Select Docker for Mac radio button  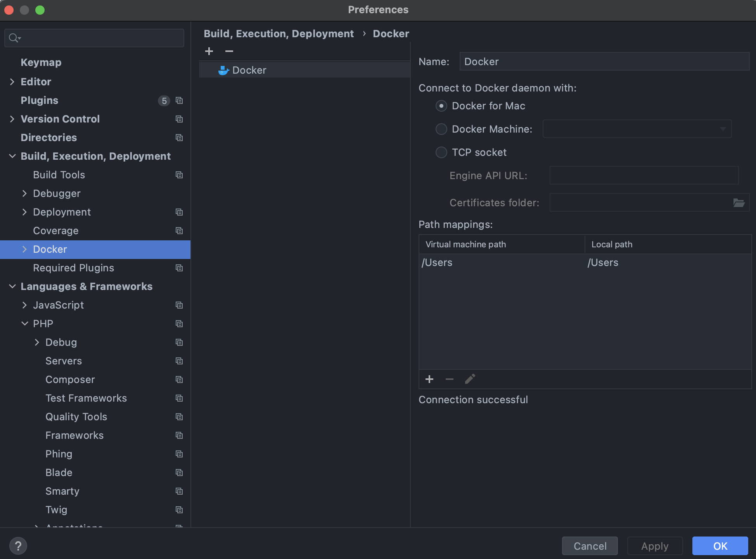tap(441, 105)
